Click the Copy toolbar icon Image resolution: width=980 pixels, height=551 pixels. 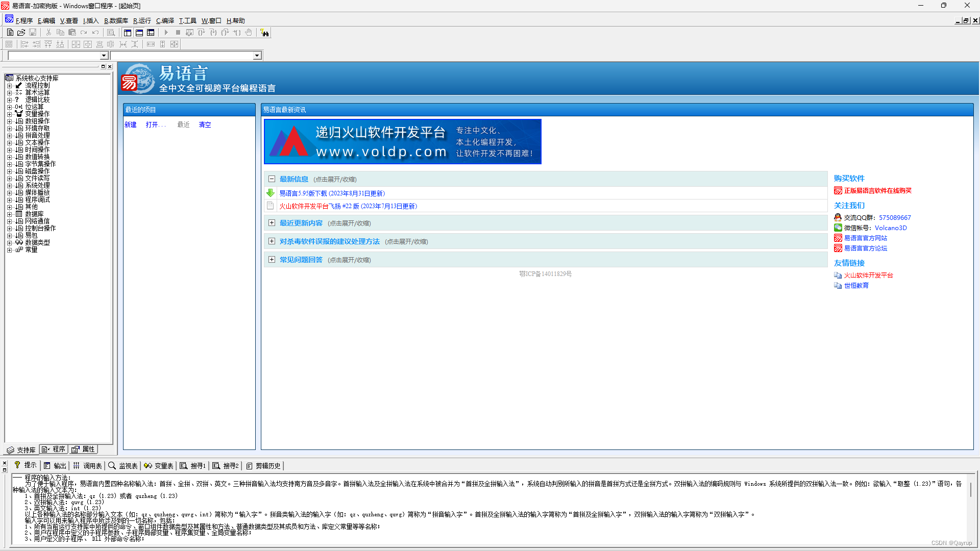tap(60, 32)
